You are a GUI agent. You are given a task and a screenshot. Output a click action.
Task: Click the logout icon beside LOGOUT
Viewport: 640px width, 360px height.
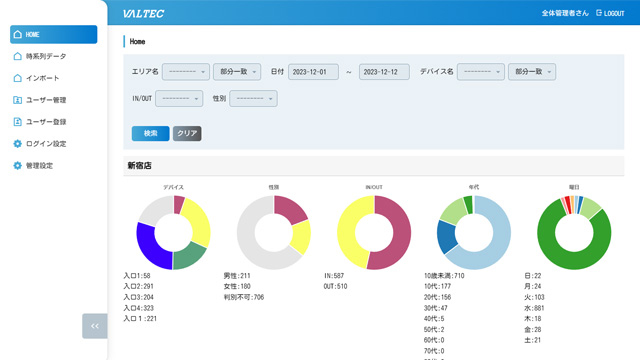pyautogui.click(x=599, y=13)
